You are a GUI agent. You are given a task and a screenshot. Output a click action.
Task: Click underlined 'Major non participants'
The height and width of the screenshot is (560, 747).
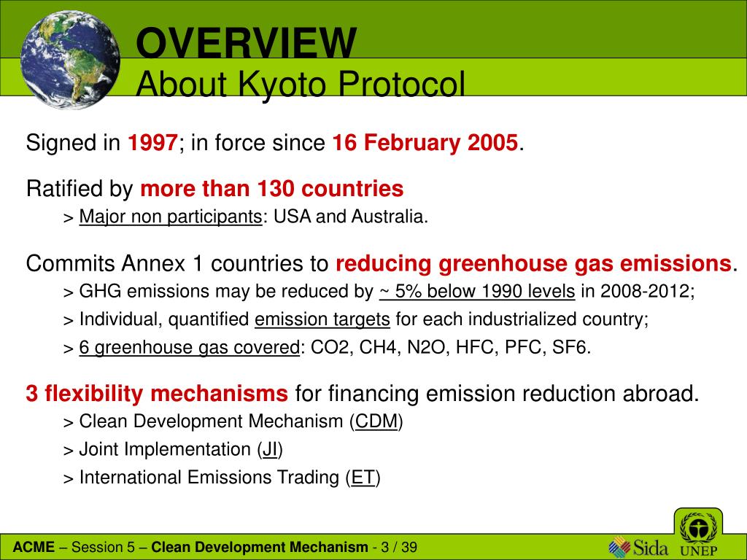click(x=171, y=217)
